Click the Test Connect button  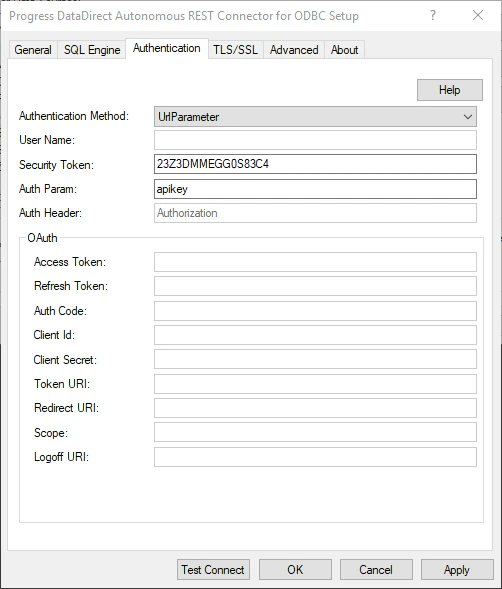pos(213,569)
